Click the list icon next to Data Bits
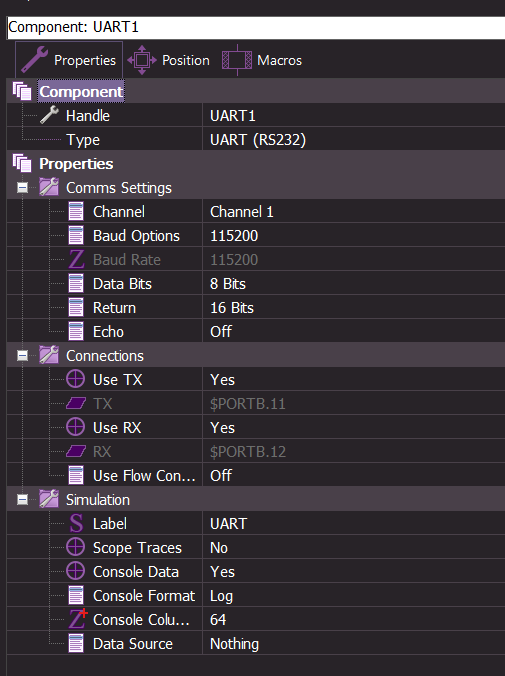Screen dimensions: 505x676 coord(76,284)
